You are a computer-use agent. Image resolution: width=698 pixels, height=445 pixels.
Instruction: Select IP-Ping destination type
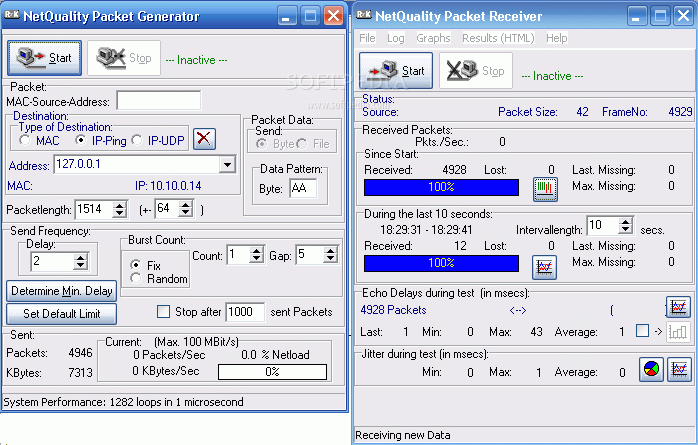click(x=81, y=141)
